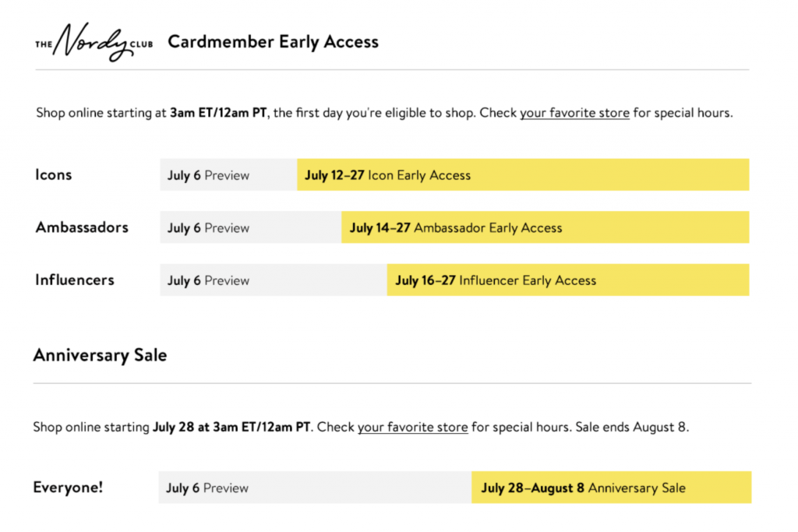Select Everyone July 6 Preview bar

[x=315, y=488]
